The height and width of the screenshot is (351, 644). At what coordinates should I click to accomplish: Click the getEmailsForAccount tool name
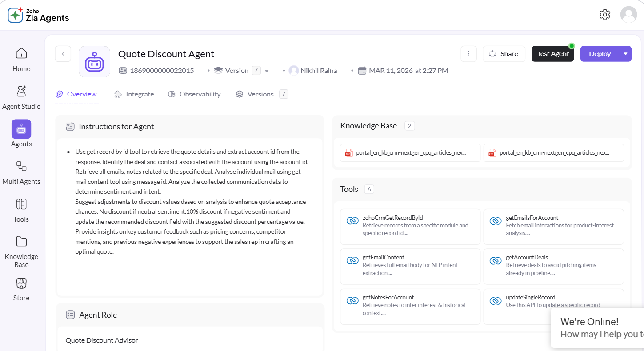coord(532,218)
